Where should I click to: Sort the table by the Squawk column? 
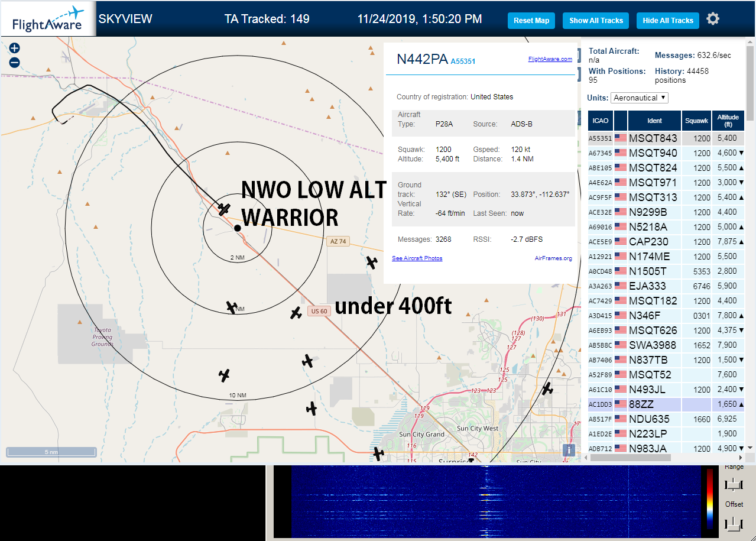[696, 121]
